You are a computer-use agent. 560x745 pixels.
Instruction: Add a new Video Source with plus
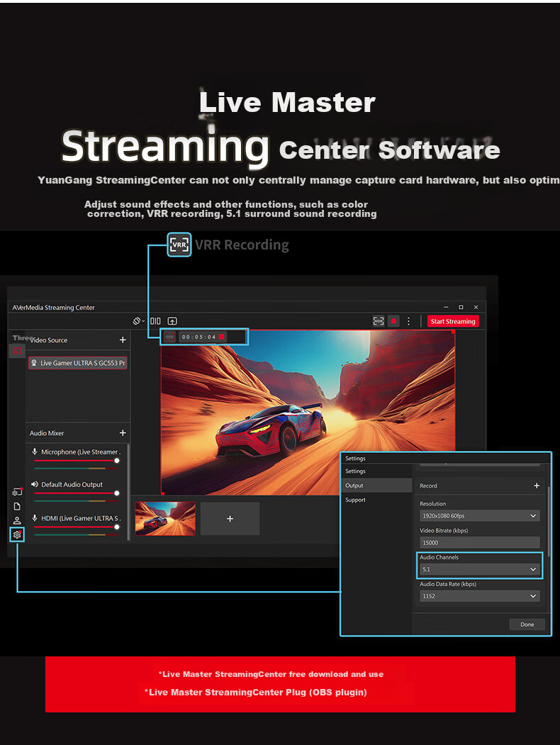tap(123, 340)
